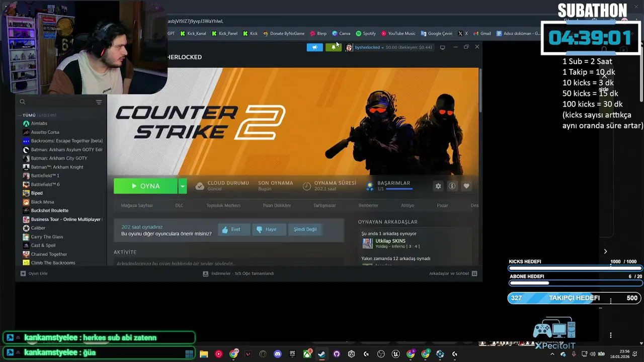
Task: Recommend the game with Evet thumbs-up
Action: [234, 229]
